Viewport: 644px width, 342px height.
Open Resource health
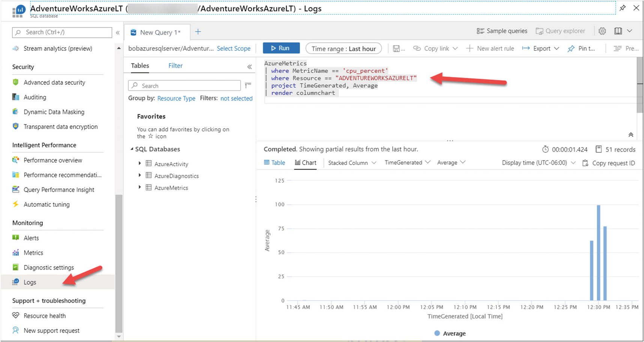click(44, 316)
